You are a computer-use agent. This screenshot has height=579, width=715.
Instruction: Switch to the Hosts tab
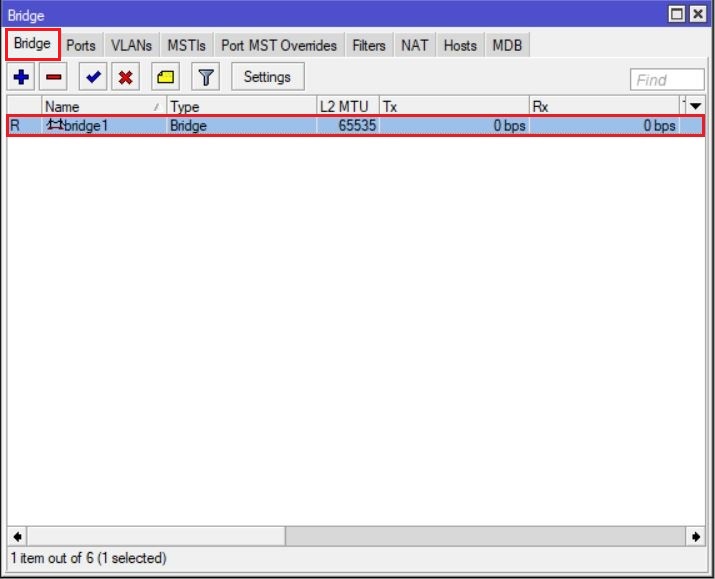pos(460,45)
